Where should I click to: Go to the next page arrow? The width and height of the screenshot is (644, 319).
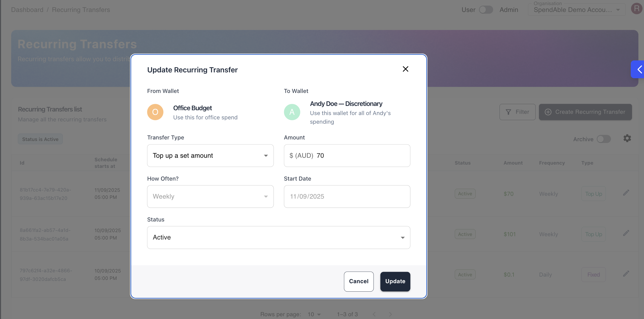click(390, 314)
